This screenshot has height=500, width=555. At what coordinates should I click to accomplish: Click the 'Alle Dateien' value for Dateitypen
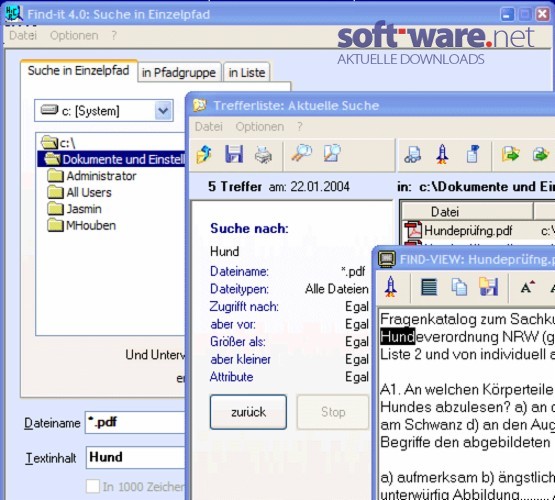337,289
